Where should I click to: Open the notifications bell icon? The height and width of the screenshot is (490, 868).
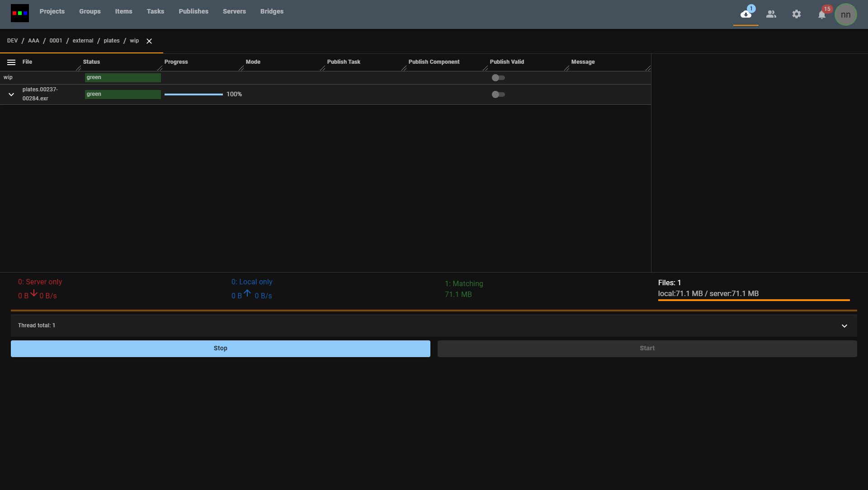coord(822,15)
